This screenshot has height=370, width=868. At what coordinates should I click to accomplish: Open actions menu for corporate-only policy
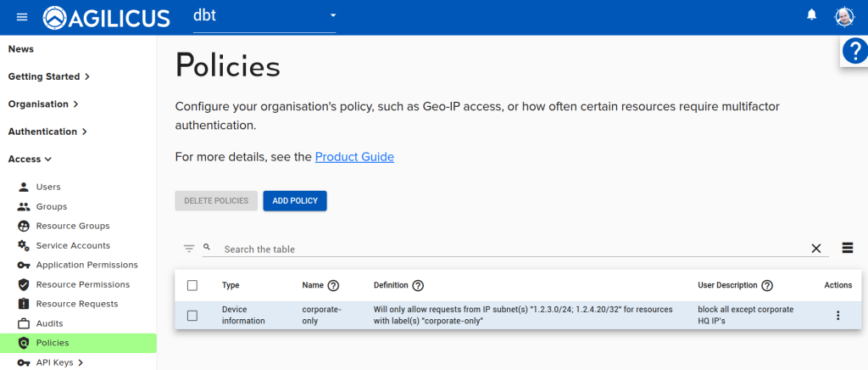coord(837,315)
